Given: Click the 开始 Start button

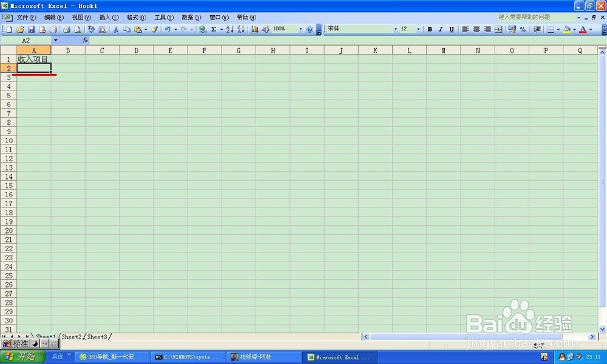Looking at the screenshot, I should (22, 357).
